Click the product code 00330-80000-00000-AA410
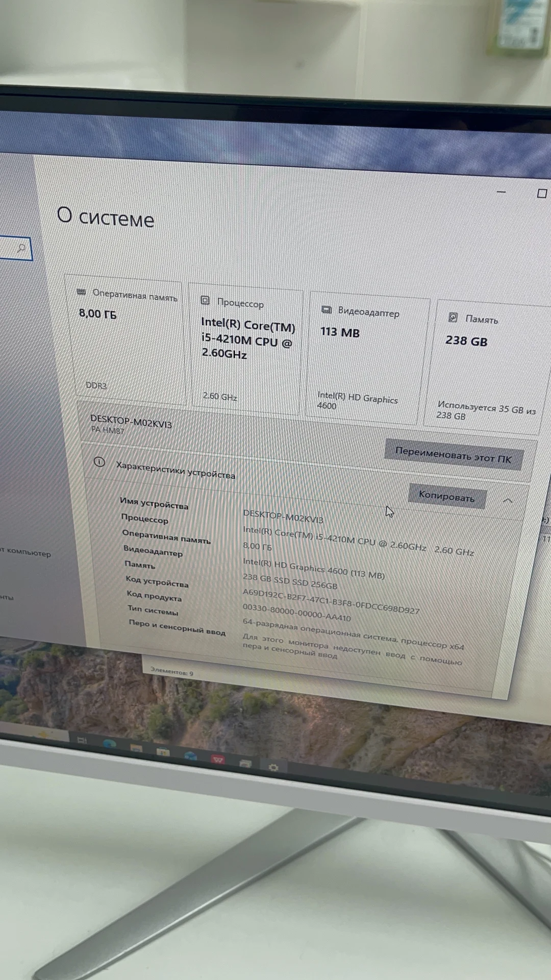The image size is (551, 980). click(x=297, y=612)
